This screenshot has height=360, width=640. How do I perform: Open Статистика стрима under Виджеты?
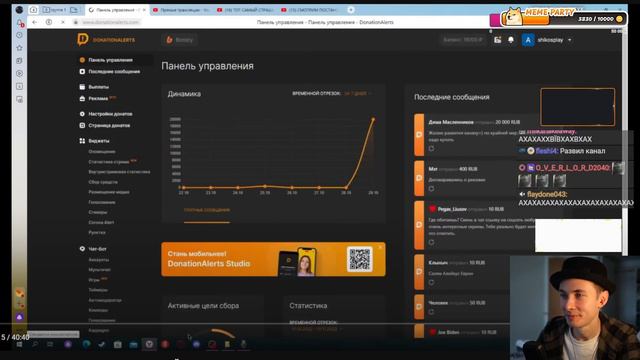coord(109,162)
